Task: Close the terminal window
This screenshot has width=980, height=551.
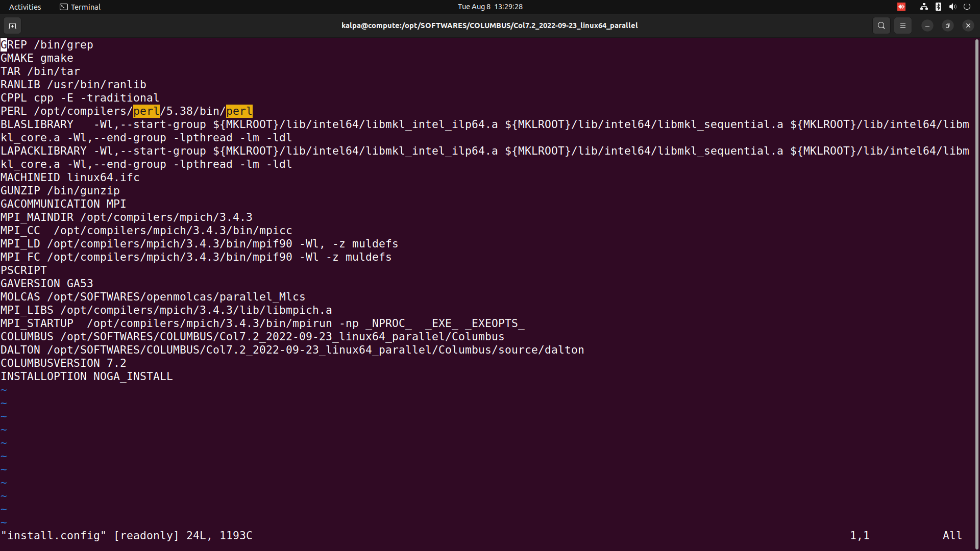Action: [968, 26]
